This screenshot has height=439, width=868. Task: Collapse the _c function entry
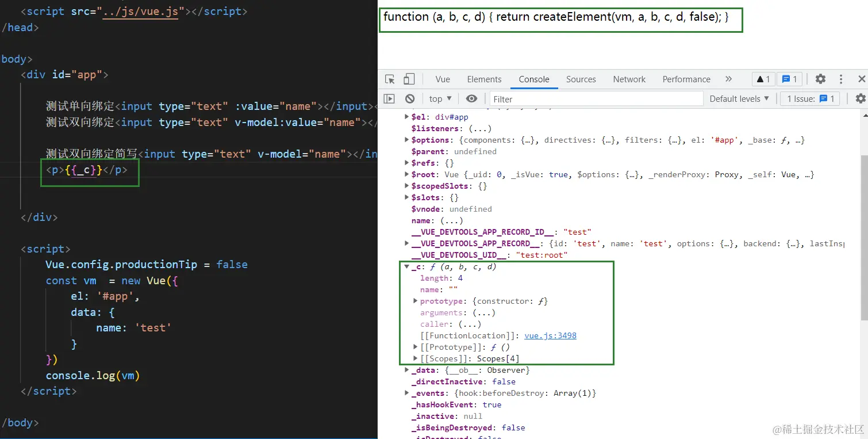coord(407,266)
